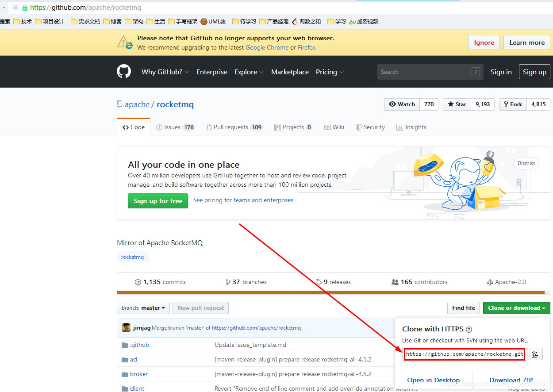553x392 pixels.
Task: Click the folder icon for broker
Action: point(125,374)
